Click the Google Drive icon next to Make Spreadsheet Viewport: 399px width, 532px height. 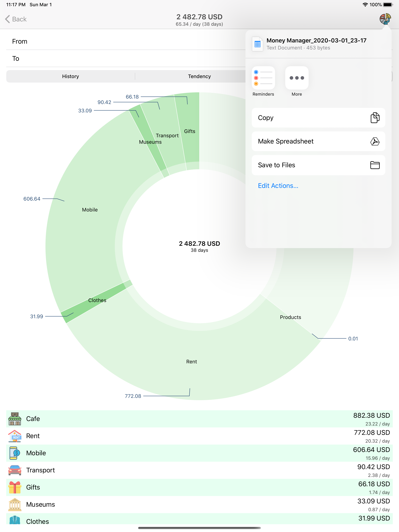[x=375, y=141]
